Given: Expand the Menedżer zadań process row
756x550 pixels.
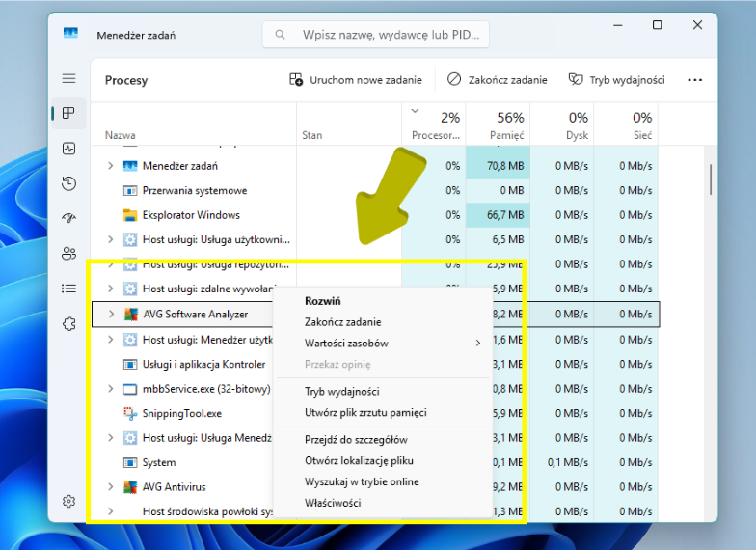Looking at the screenshot, I should click(111, 166).
